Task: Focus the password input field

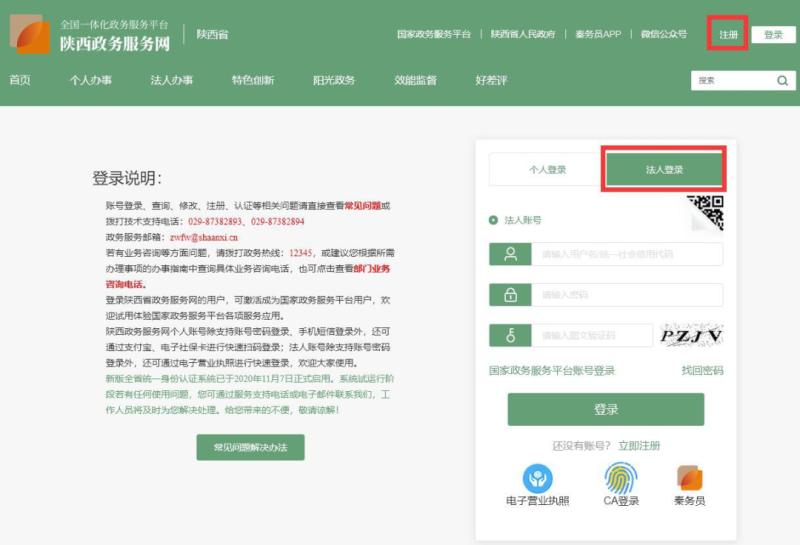Action: click(627, 295)
